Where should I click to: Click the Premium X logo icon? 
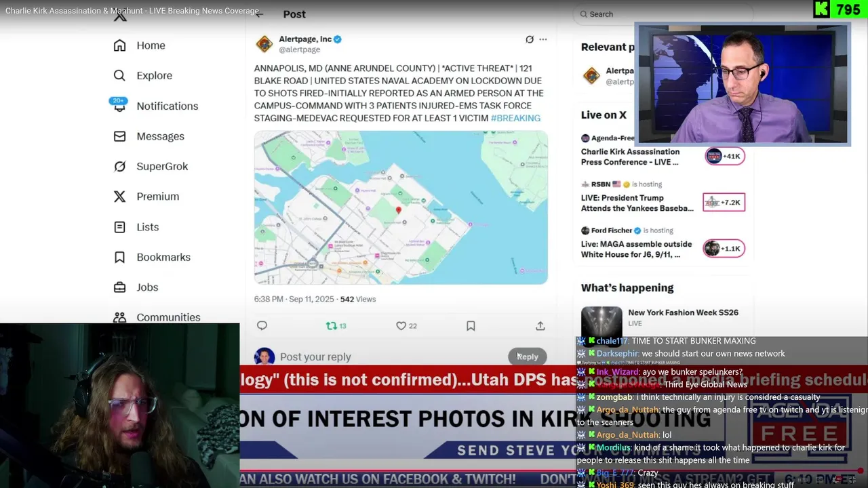tap(120, 197)
